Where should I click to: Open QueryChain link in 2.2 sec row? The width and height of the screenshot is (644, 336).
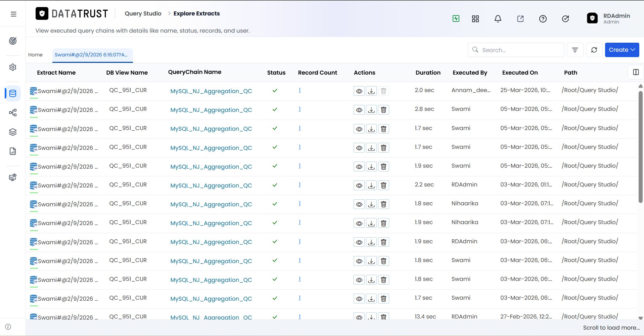tap(211, 185)
